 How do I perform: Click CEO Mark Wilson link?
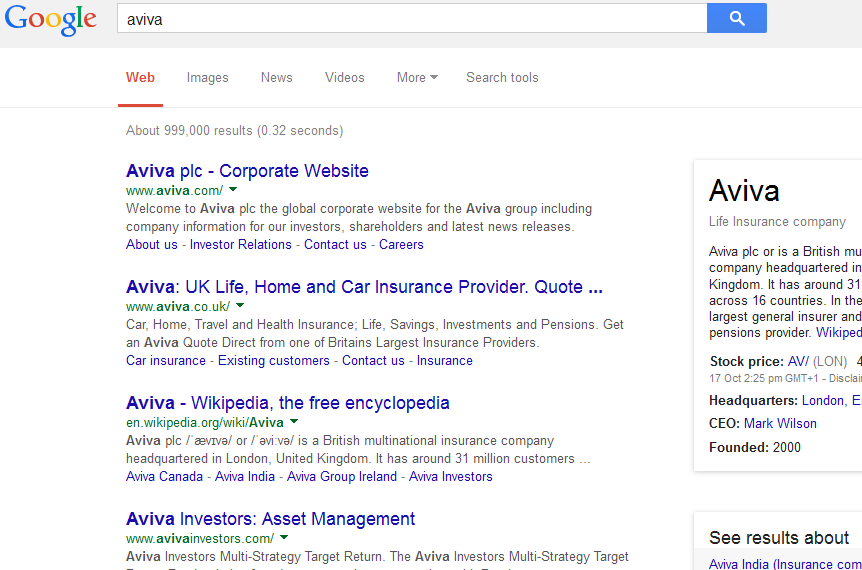pyautogui.click(x=780, y=424)
